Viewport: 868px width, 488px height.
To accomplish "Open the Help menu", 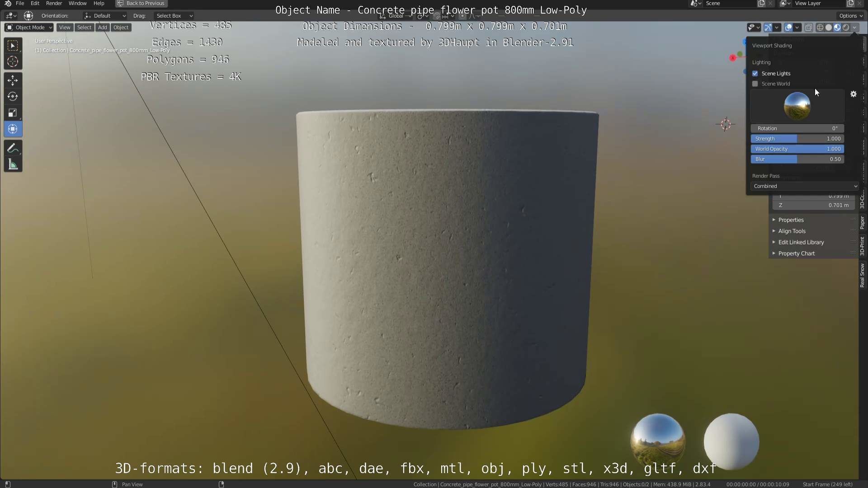I will (x=99, y=3).
